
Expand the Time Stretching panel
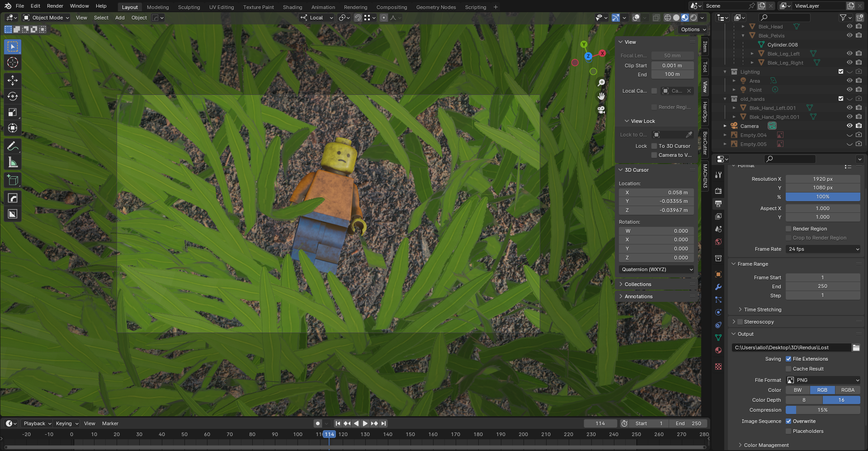click(x=762, y=310)
